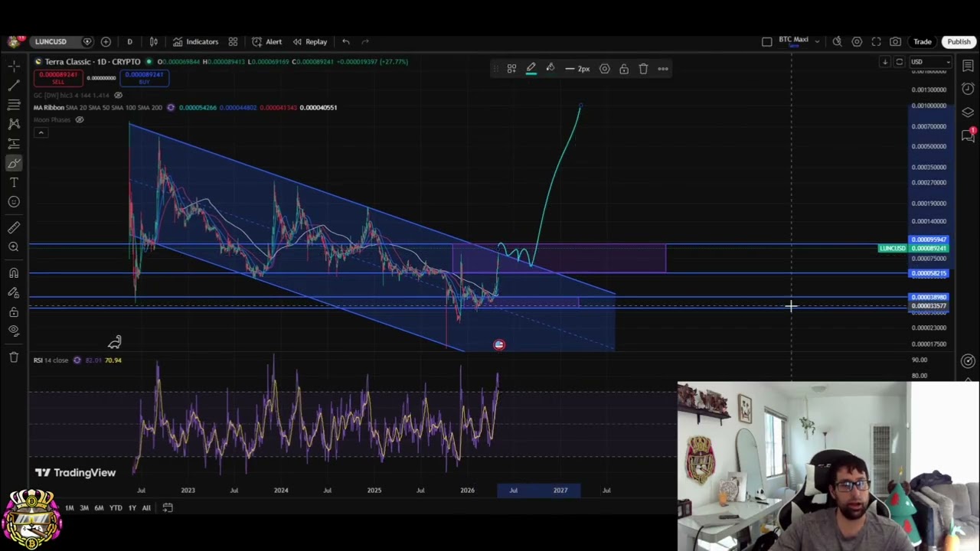The image size is (980, 551).
Task: Open the Indicators dialog
Action: pyautogui.click(x=195, y=41)
